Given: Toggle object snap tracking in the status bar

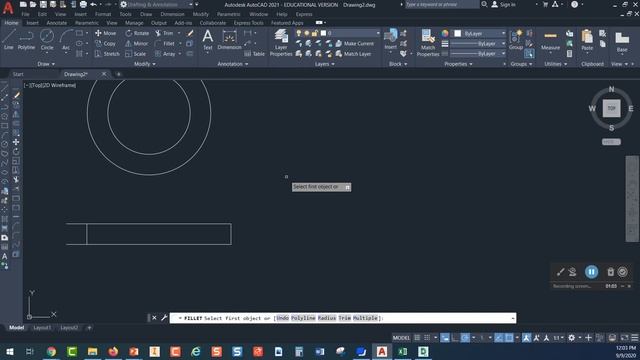Looking at the screenshot, I should coord(499,338).
